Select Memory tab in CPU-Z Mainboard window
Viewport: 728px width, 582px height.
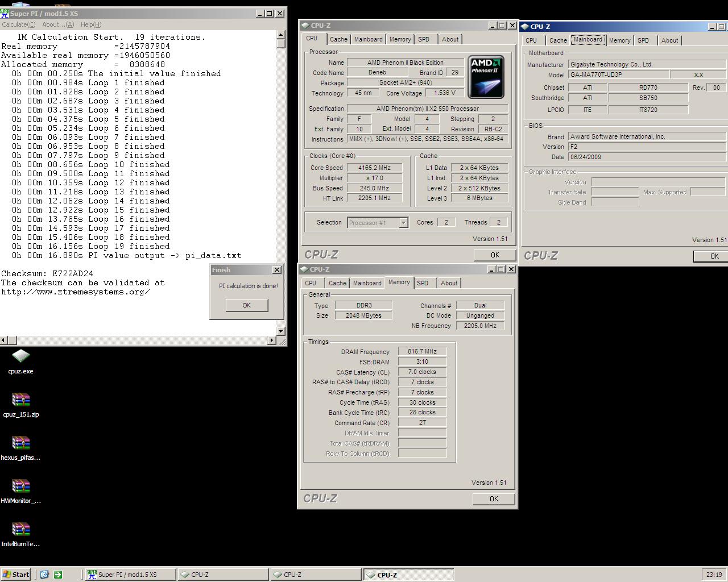(x=620, y=40)
